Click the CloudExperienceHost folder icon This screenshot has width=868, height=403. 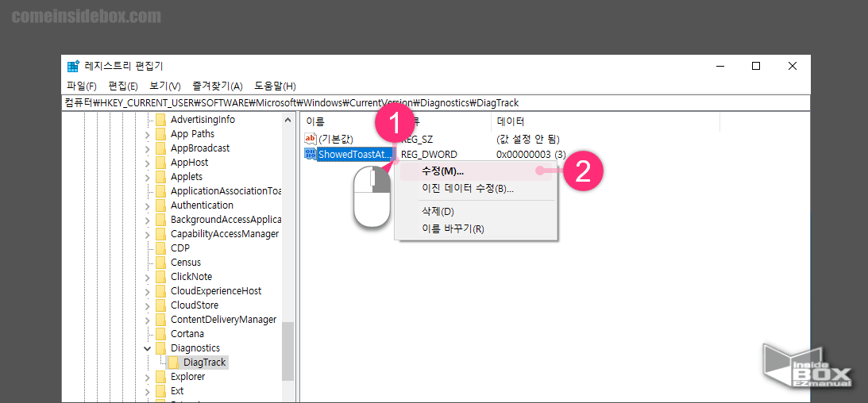(161, 291)
